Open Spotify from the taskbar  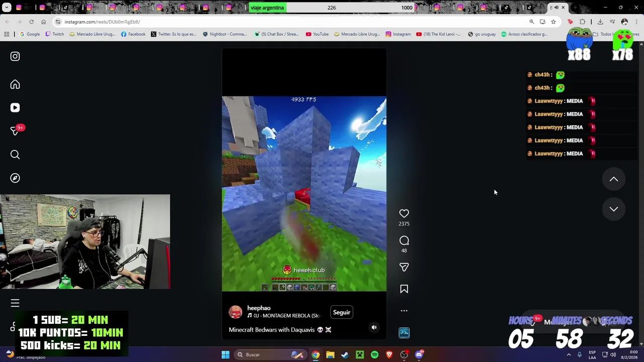[x=374, y=354]
